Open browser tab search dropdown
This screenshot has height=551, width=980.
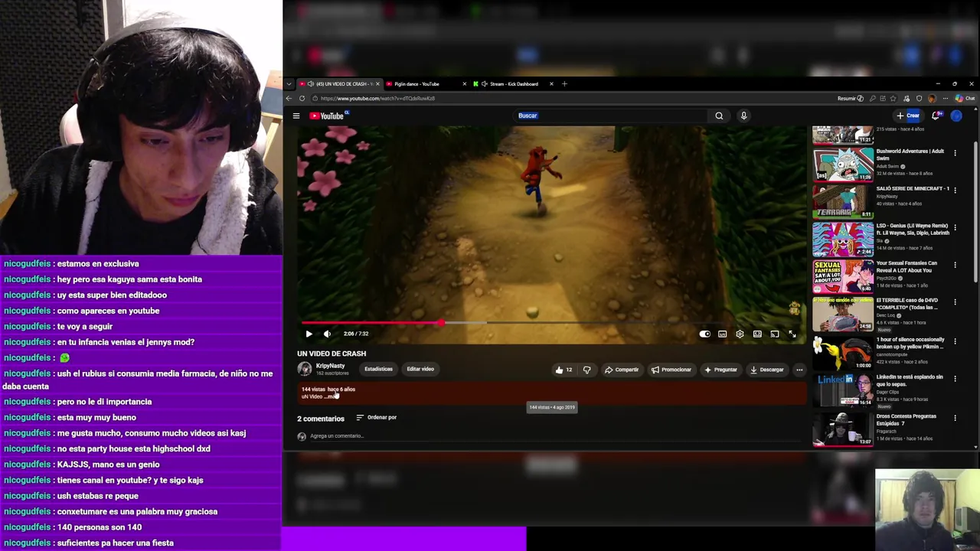[289, 83]
